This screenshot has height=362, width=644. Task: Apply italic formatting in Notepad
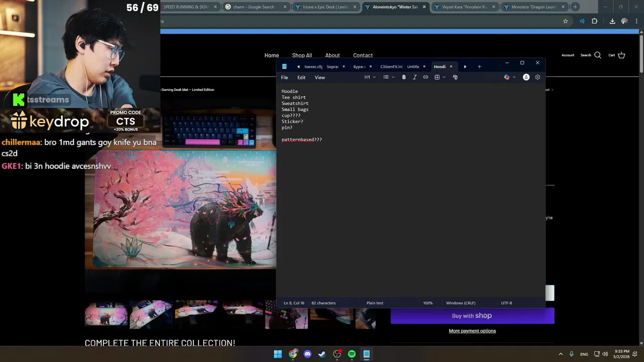point(415,77)
